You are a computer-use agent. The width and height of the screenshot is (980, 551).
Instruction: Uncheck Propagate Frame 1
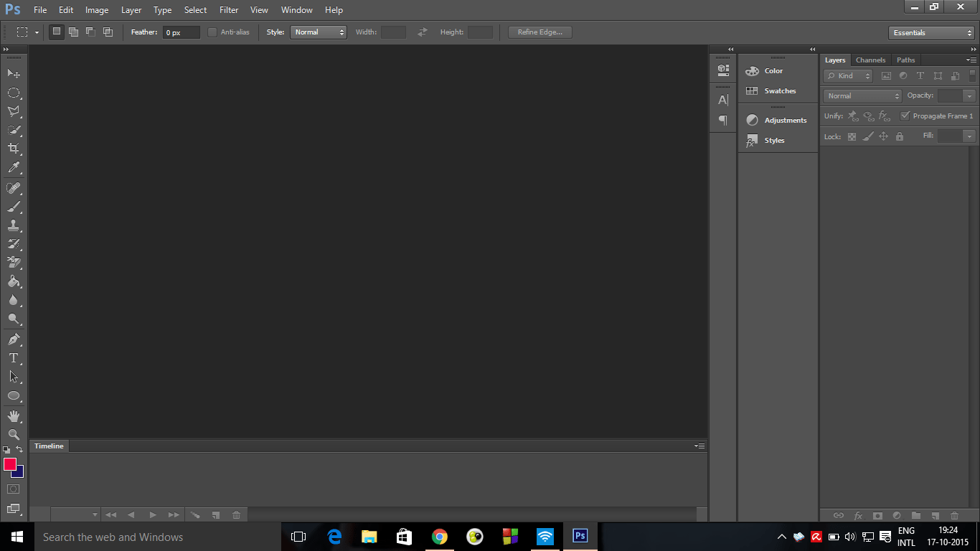tap(905, 116)
